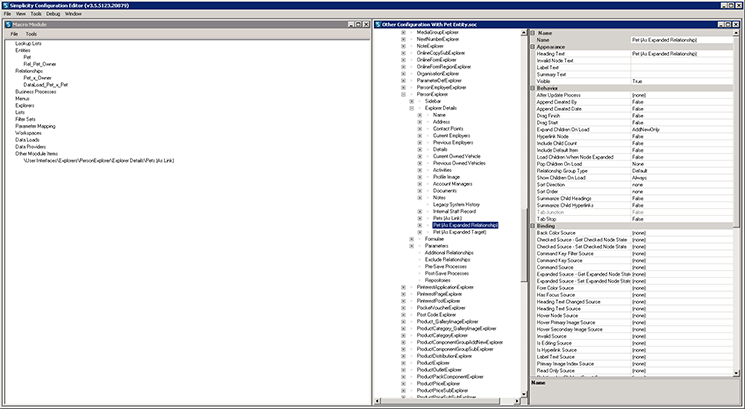This screenshot has height=409, width=745.
Task: Expand the Pets (As Link) node
Action: point(420,218)
